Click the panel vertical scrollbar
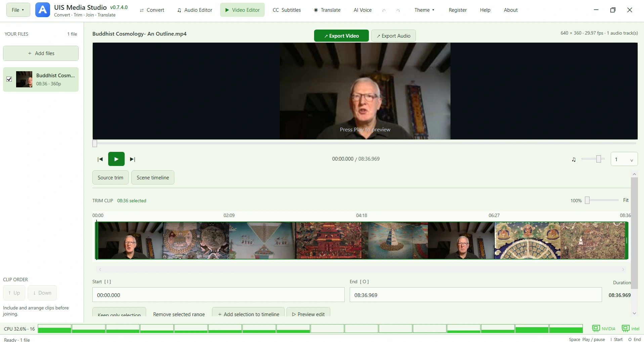This screenshot has width=644, height=342. tap(634, 233)
